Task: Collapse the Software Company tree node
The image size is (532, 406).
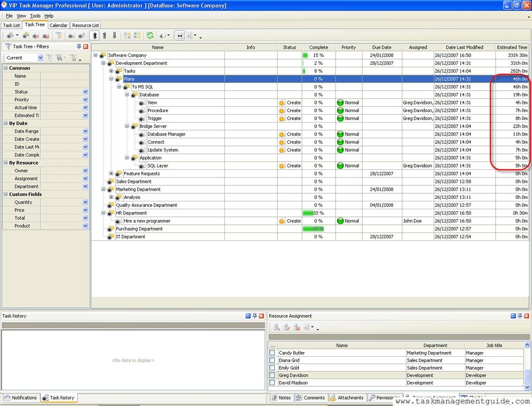Action: [x=96, y=55]
